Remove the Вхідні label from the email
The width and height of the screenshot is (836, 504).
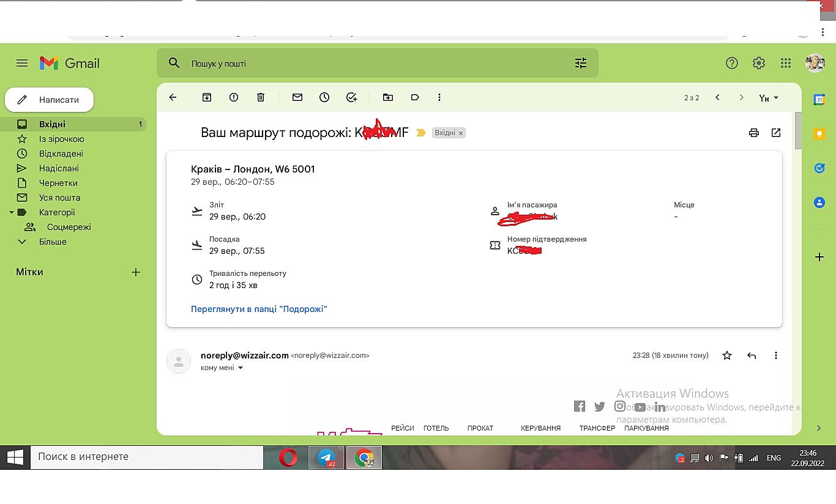[x=461, y=133]
